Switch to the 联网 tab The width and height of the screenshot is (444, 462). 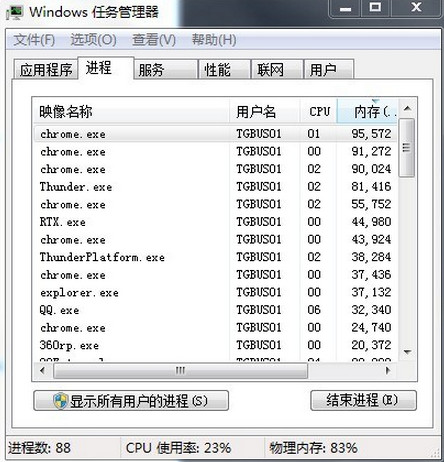(x=277, y=70)
